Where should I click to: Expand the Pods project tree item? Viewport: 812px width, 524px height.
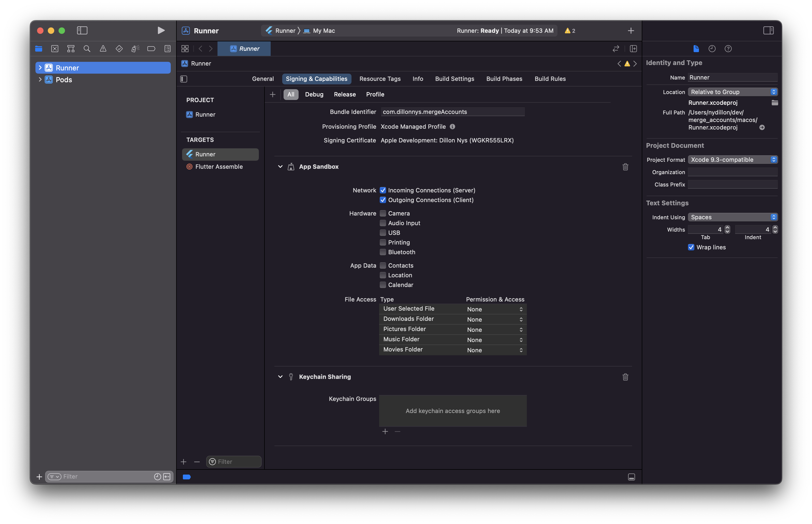[40, 80]
